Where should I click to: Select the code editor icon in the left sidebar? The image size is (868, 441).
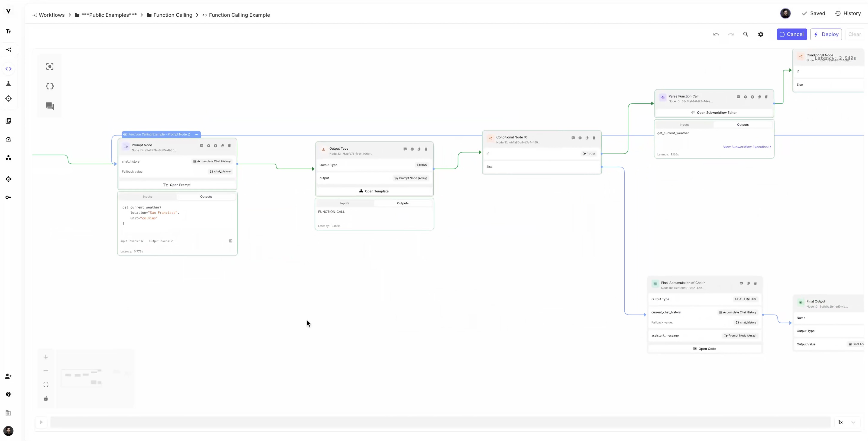[x=8, y=68]
